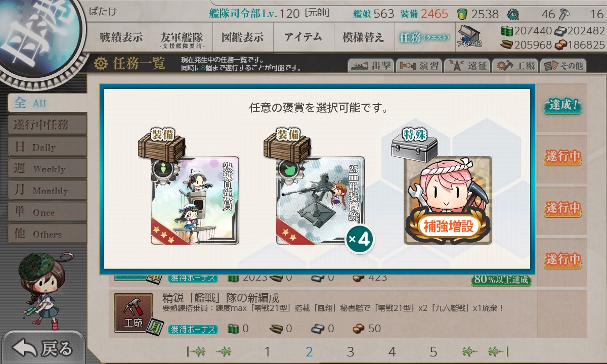
Task: Choose the 25mm単装機銃 x4 reward
Action: [320, 201]
